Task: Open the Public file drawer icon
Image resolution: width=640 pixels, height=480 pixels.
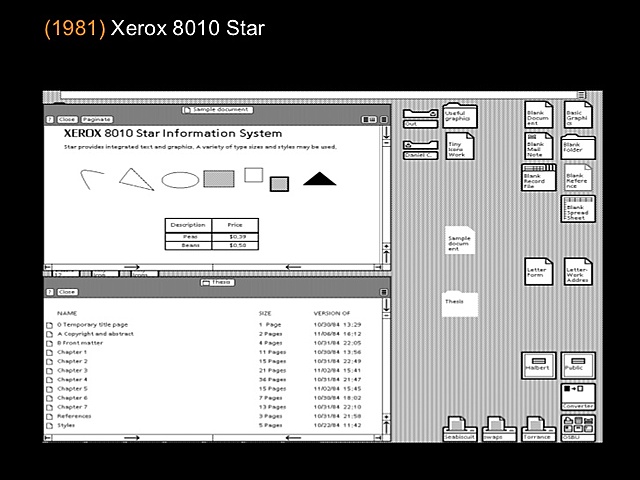Action: [x=578, y=366]
